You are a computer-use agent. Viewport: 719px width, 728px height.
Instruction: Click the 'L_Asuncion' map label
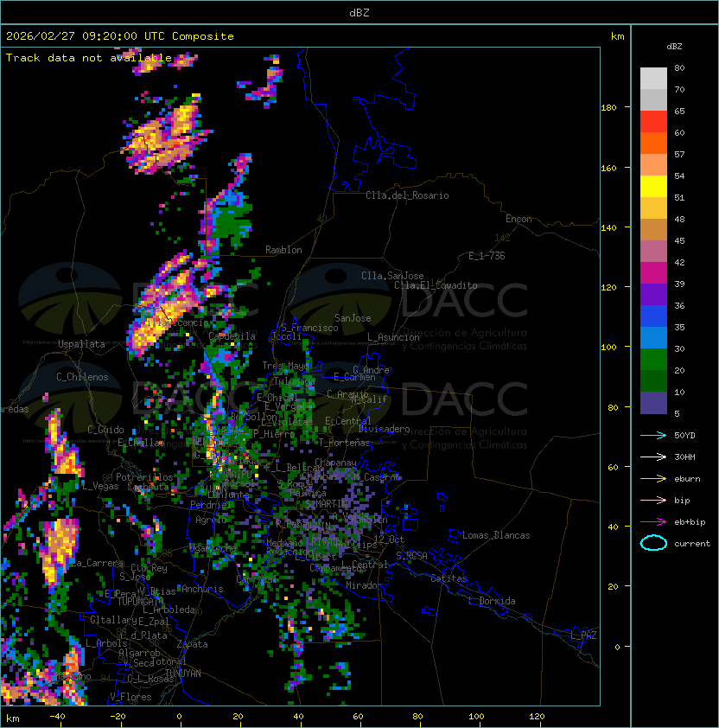pyautogui.click(x=393, y=337)
